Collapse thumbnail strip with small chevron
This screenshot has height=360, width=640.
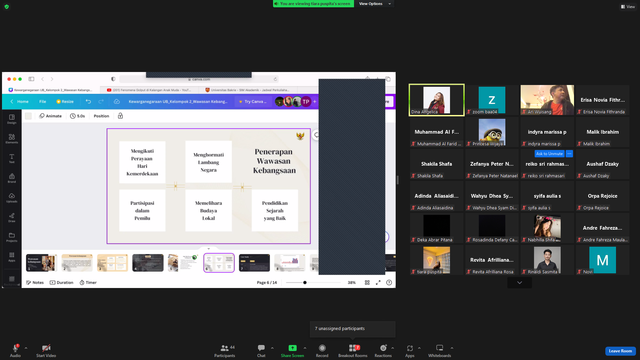pos(209,249)
